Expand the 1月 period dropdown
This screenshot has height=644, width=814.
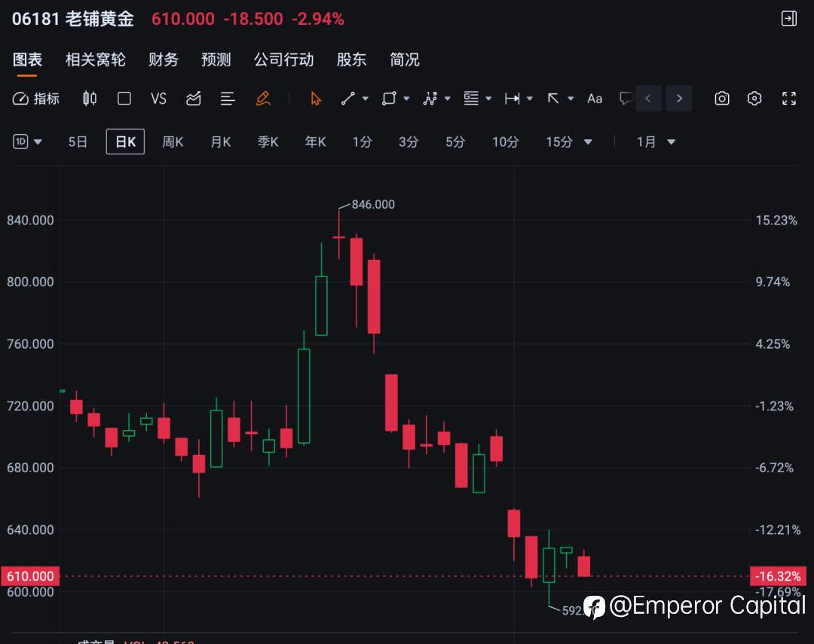pyautogui.click(x=672, y=142)
